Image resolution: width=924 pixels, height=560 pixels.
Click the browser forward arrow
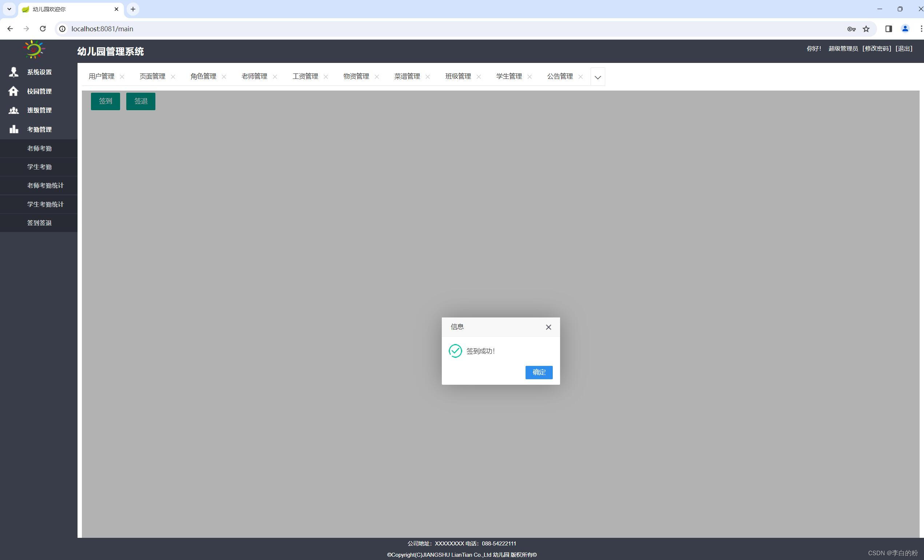point(26,29)
